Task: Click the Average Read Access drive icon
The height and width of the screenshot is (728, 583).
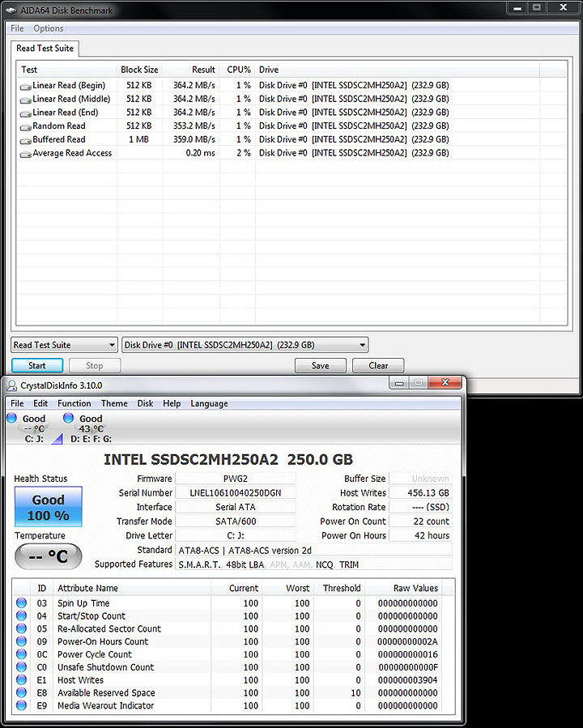Action: 26,154
